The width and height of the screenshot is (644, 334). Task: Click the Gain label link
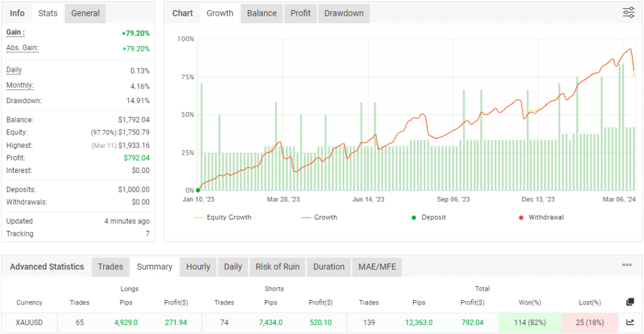point(15,32)
